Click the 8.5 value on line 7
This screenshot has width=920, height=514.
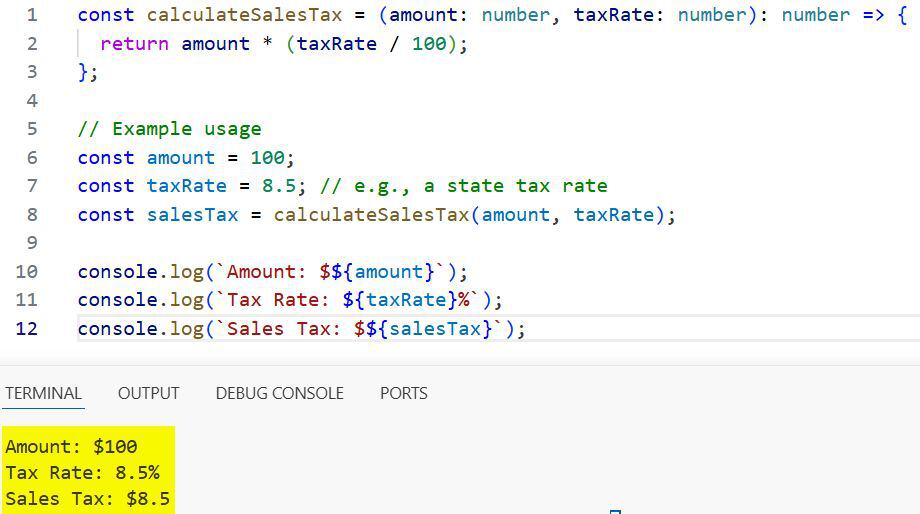279,185
